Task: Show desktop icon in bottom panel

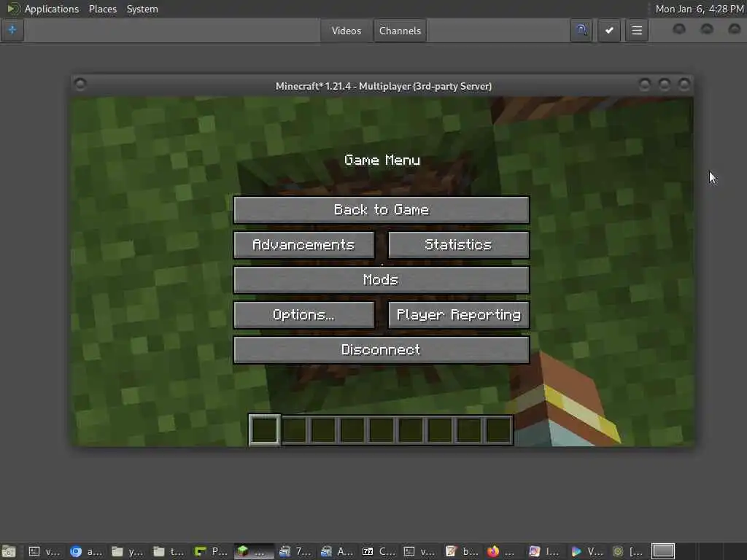Action: [x=9, y=551]
